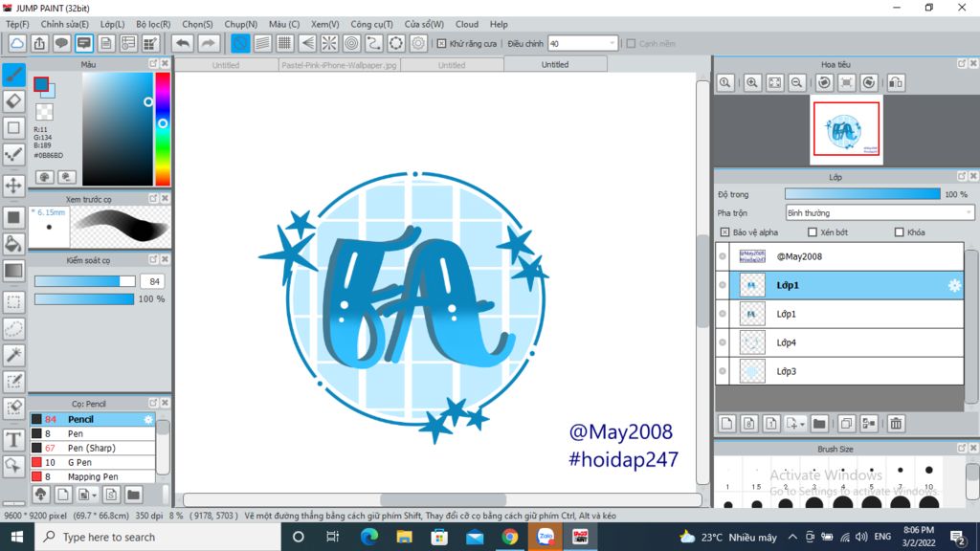The image size is (980, 551).
Task: Select the @May2008 text layer
Action: 839,256
